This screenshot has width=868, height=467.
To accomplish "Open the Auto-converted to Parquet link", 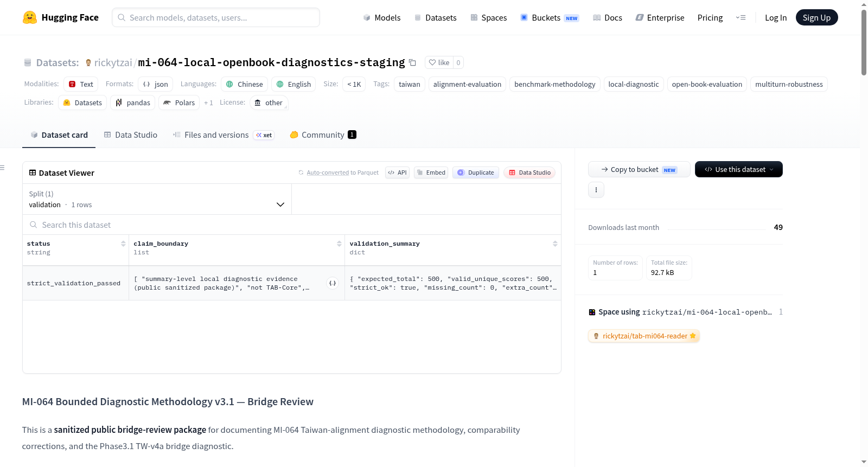I will (x=327, y=172).
